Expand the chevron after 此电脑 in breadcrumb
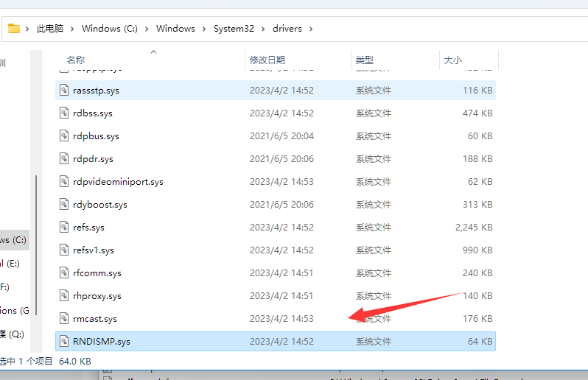The height and width of the screenshot is (380, 588). [x=72, y=29]
